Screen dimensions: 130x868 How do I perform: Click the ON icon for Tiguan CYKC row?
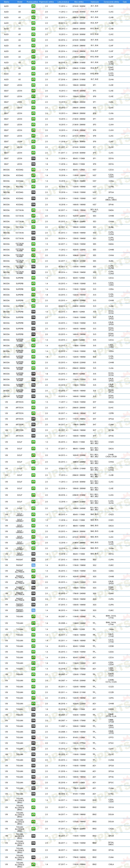(x=33, y=794)
